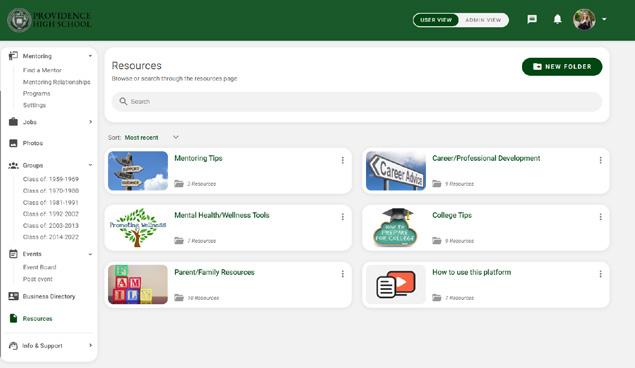Expand the Jobs section arrow
635x368 pixels.
tap(90, 122)
